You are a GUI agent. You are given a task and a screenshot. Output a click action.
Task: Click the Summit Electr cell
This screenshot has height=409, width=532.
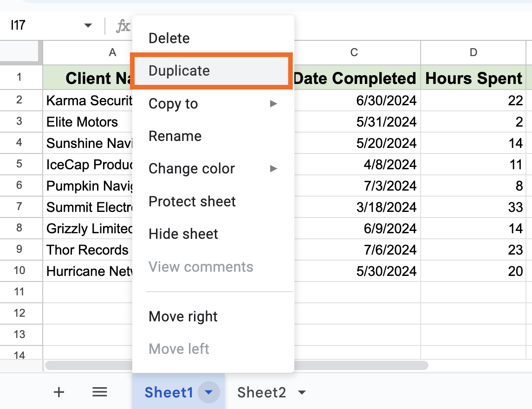coord(88,207)
